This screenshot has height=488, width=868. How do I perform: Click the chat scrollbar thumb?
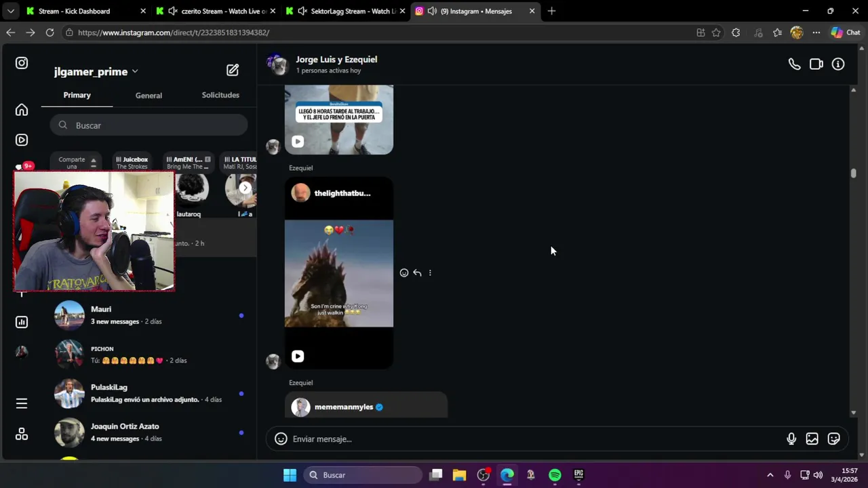(854, 174)
